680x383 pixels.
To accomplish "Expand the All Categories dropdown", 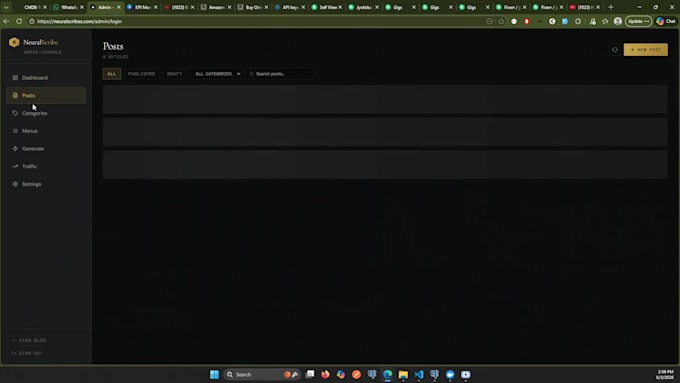I will [217, 74].
